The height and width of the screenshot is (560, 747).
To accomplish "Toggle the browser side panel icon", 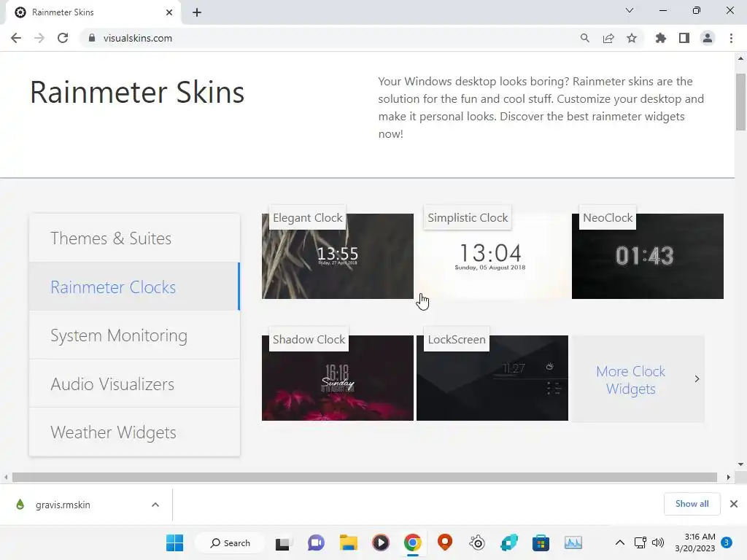I will coord(684,38).
